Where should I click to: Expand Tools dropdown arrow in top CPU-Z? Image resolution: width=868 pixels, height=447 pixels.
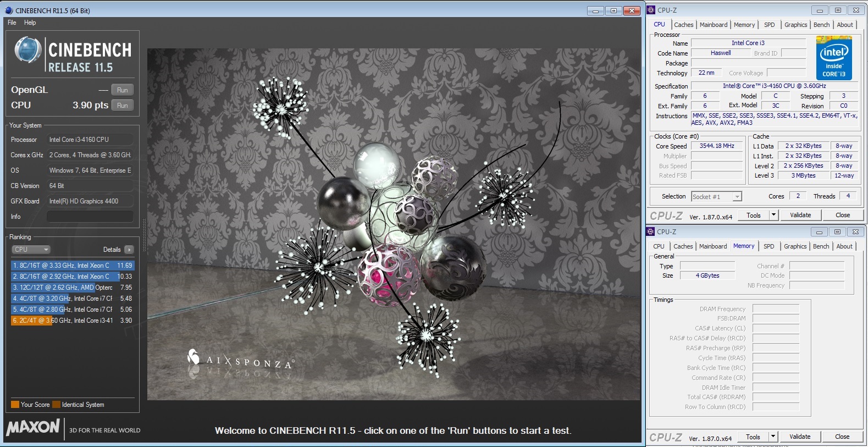coord(774,216)
